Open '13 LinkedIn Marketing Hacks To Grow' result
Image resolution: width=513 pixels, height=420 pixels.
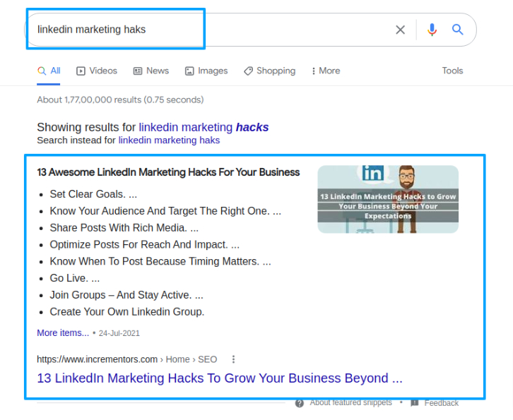pyautogui.click(x=220, y=378)
